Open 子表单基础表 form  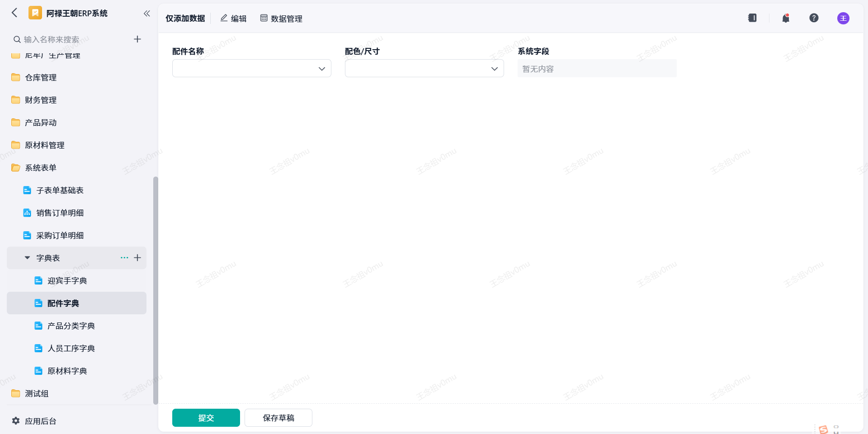pyautogui.click(x=77, y=191)
